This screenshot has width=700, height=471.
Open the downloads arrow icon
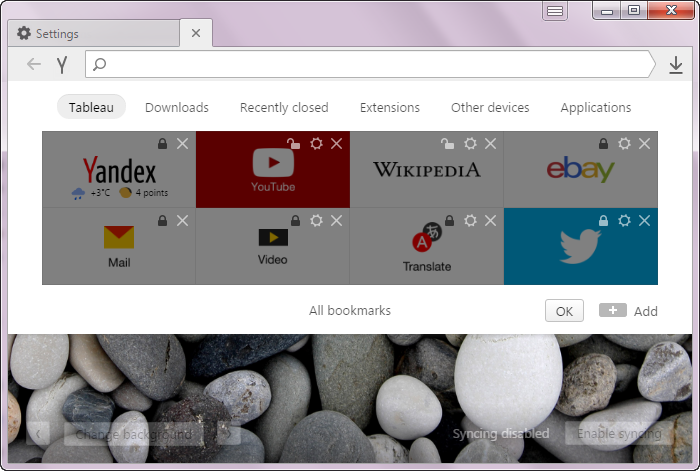(x=676, y=65)
